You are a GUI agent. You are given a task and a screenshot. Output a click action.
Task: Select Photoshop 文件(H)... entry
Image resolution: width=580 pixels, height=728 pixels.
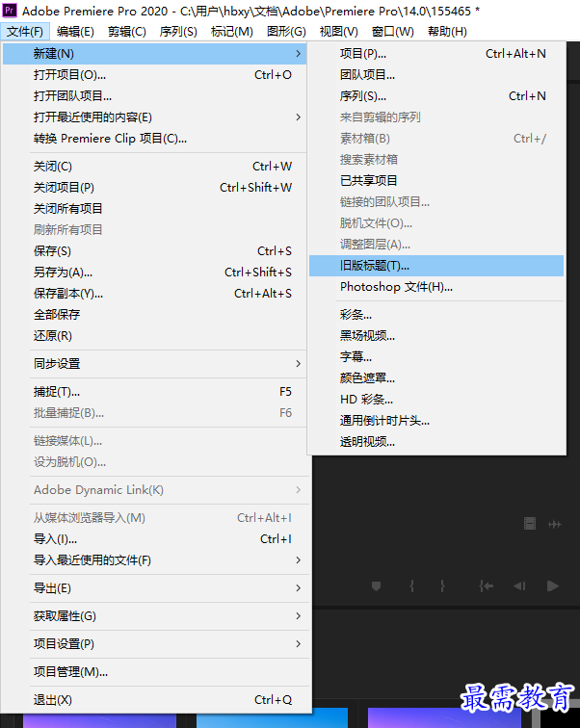click(x=436, y=287)
